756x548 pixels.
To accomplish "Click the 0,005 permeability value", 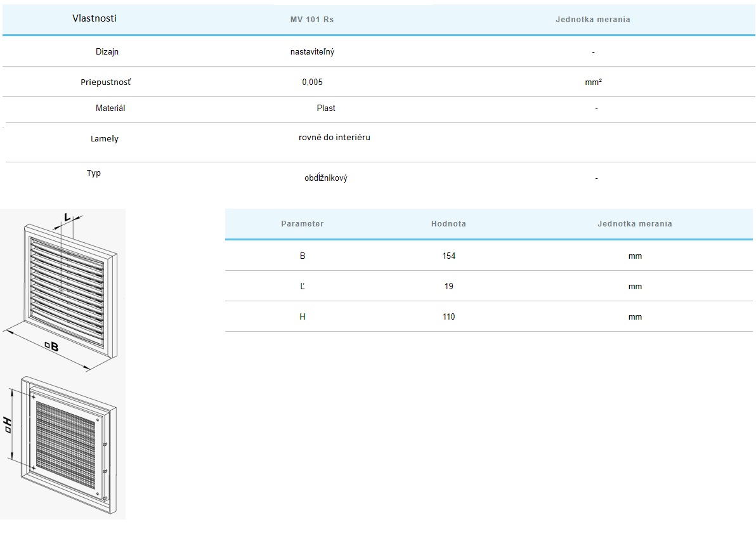I will tap(312, 82).
